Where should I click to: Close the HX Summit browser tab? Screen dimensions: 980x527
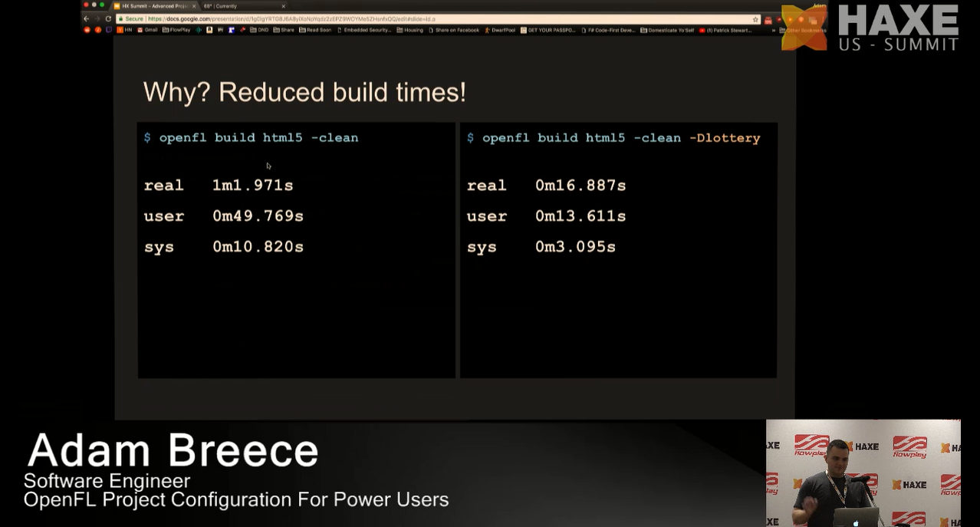[193, 6]
